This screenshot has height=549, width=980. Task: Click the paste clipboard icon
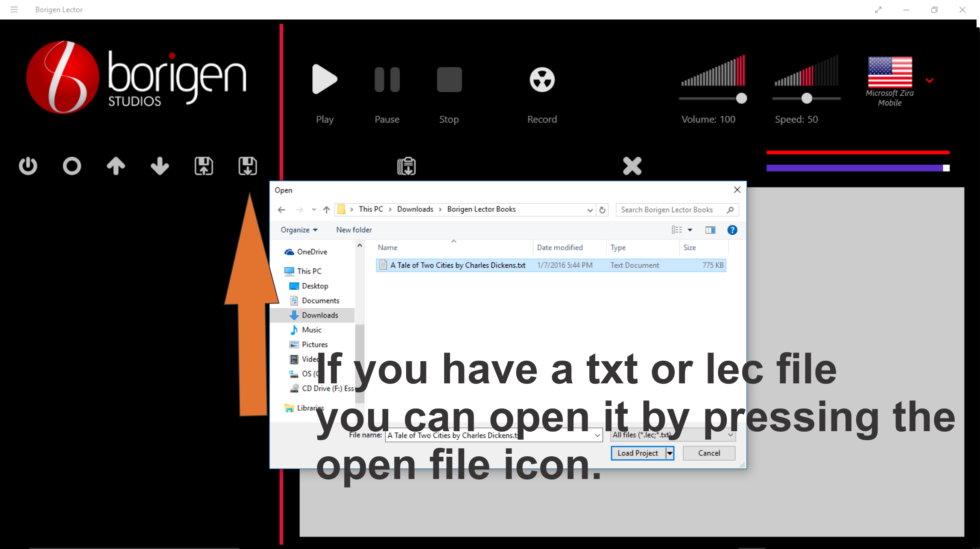(406, 166)
